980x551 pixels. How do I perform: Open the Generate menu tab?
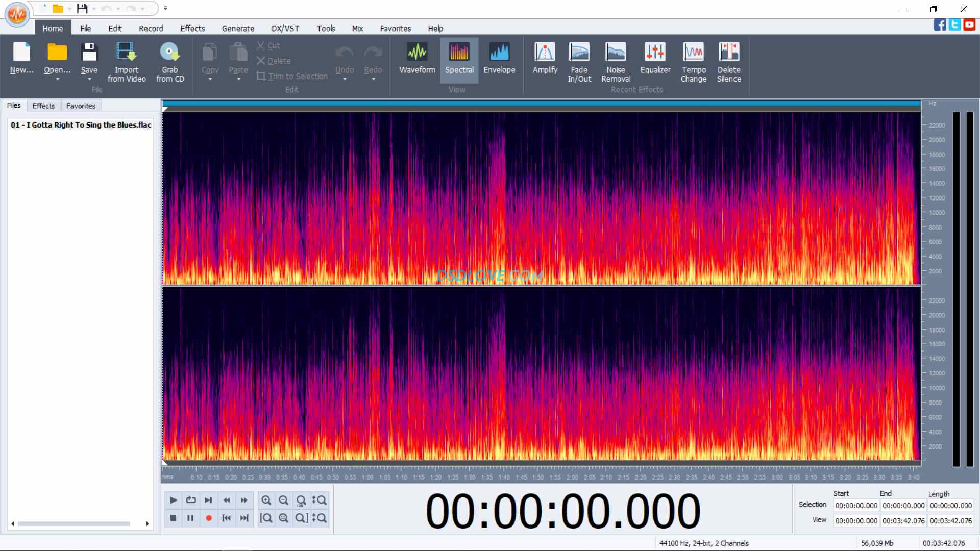tap(238, 29)
